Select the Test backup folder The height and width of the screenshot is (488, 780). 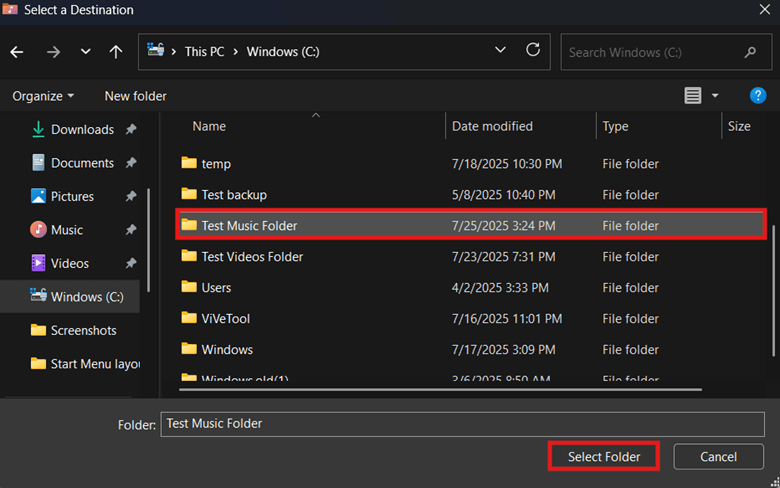(x=471, y=195)
